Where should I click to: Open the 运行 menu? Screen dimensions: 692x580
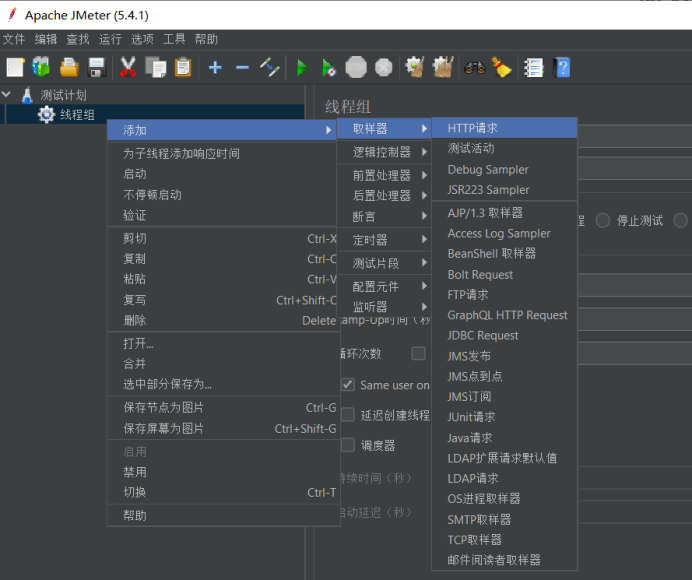pyautogui.click(x=110, y=39)
